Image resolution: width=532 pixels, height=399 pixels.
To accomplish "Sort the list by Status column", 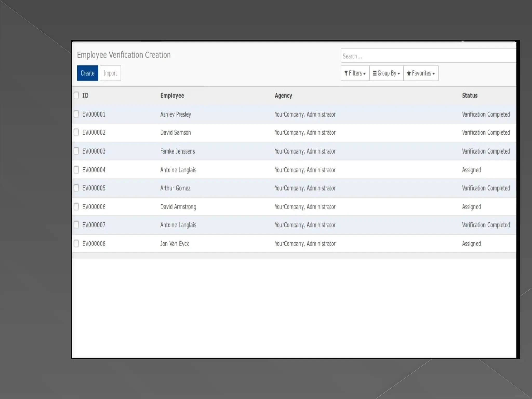I will tap(469, 96).
